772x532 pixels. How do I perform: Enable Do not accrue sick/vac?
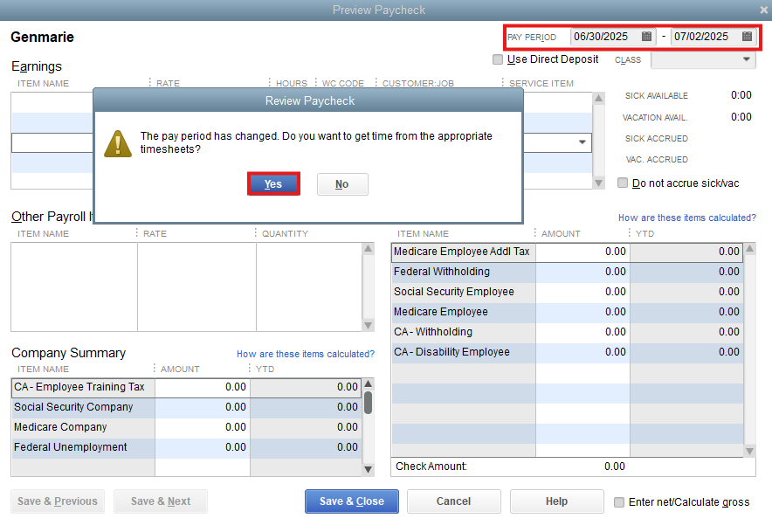tap(623, 183)
